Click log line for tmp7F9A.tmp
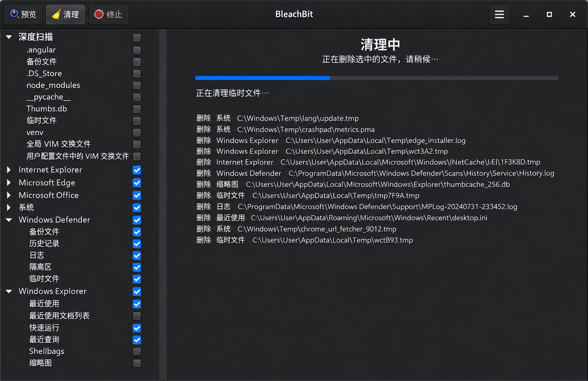Image resolution: width=588 pixels, height=381 pixels. [x=308, y=195]
